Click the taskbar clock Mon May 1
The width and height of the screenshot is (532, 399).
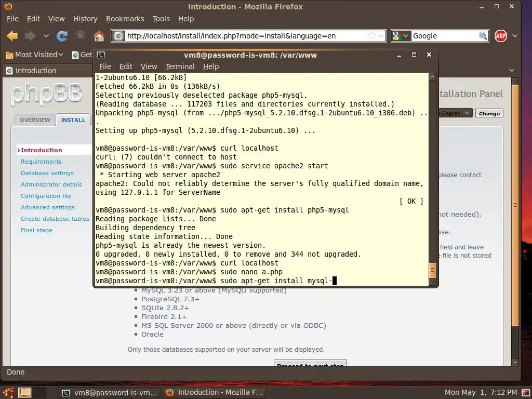[x=481, y=393]
